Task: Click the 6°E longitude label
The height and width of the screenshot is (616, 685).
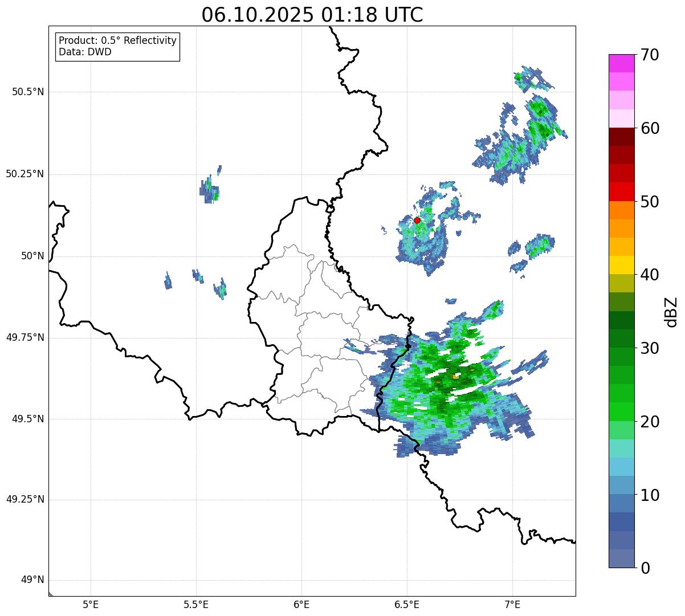Action: 301,605
